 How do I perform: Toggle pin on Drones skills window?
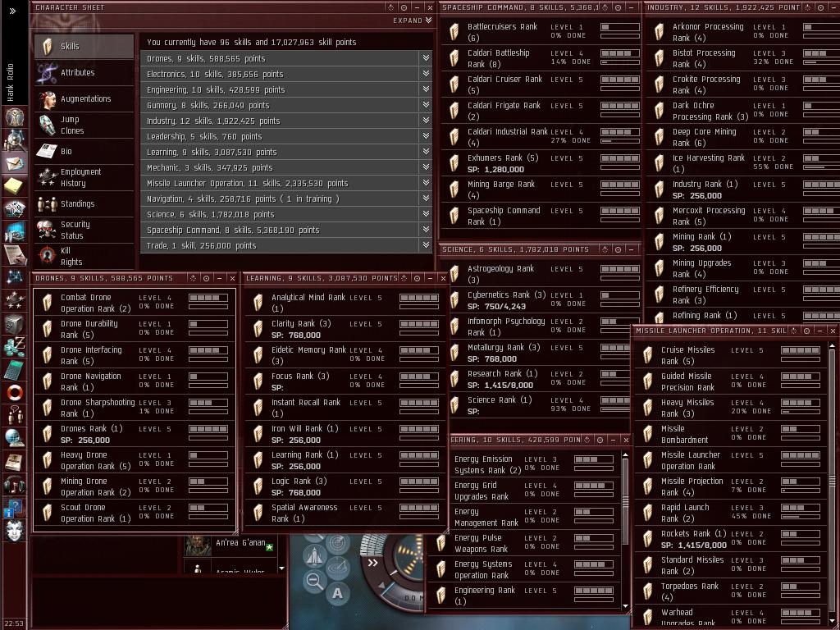pos(206,278)
